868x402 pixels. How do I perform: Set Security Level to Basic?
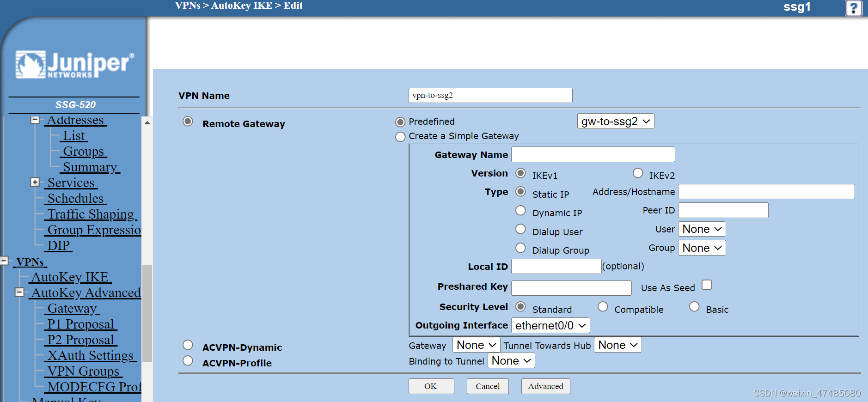pos(694,307)
